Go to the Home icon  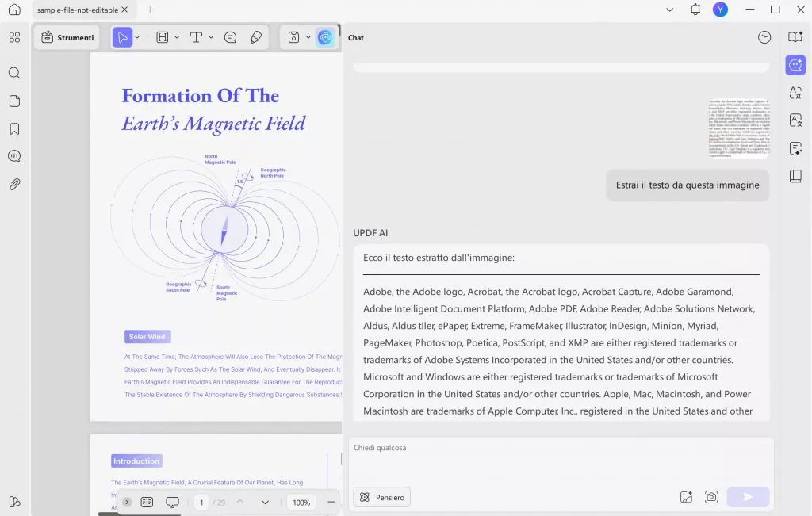[14, 10]
